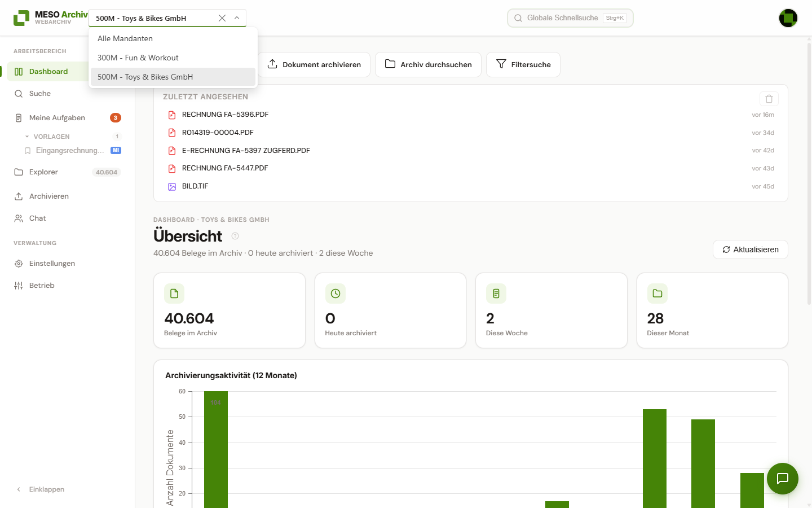Focus the Globale Schnellsuche field

coord(570,18)
